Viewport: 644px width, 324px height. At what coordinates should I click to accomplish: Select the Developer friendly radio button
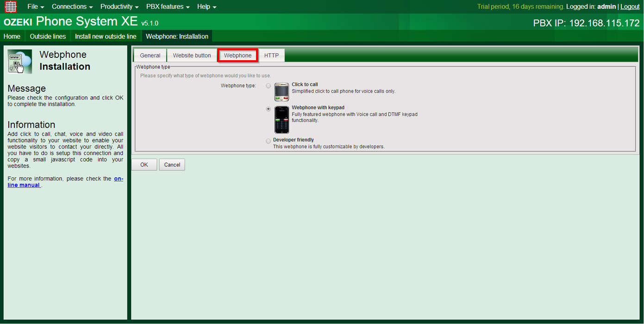269,141
